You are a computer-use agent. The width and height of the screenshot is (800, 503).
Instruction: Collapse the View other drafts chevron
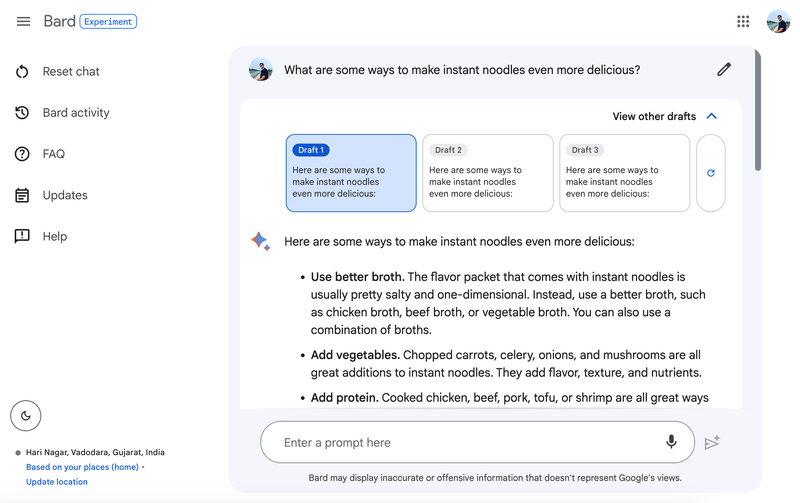711,116
